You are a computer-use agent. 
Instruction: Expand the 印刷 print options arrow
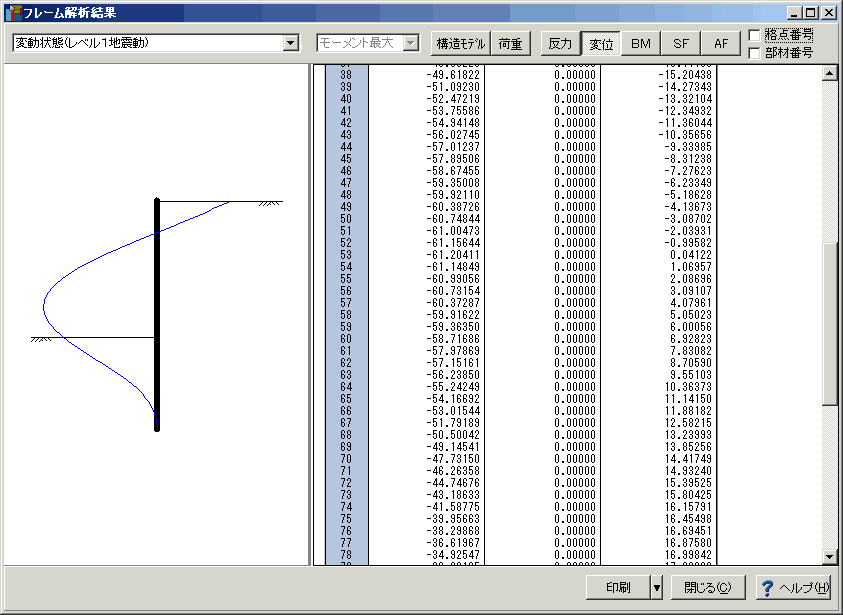click(x=656, y=587)
